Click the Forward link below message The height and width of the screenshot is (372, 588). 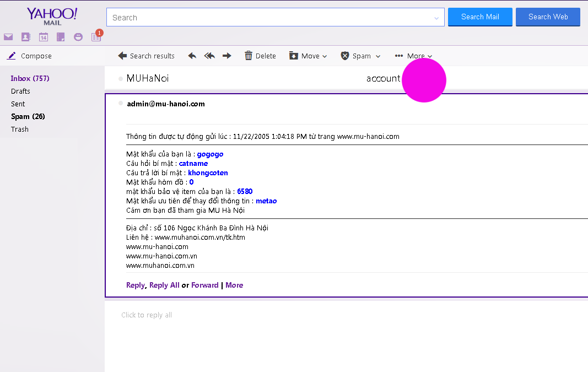[205, 285]
